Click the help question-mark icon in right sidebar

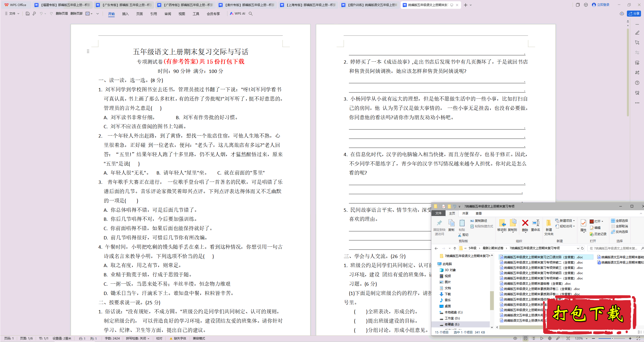[637, 83]
